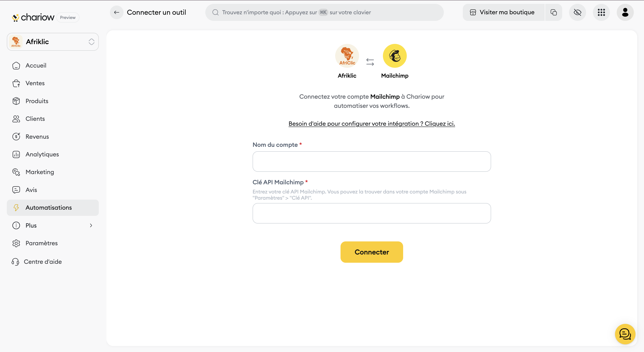Open the user profile avatar
Image resolution: width=644 pixels, height=352 pixels.
tap(625, 12)
